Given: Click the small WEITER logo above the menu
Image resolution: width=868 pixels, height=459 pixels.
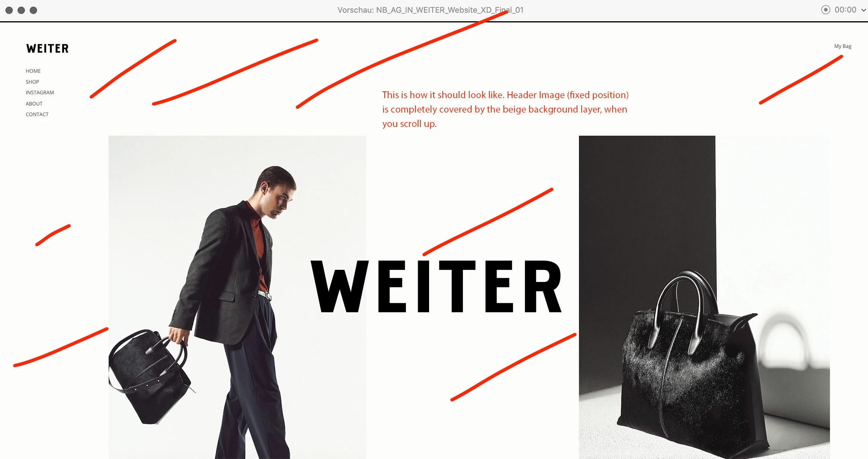Looking at the screenshot, I should click(47, 49).
